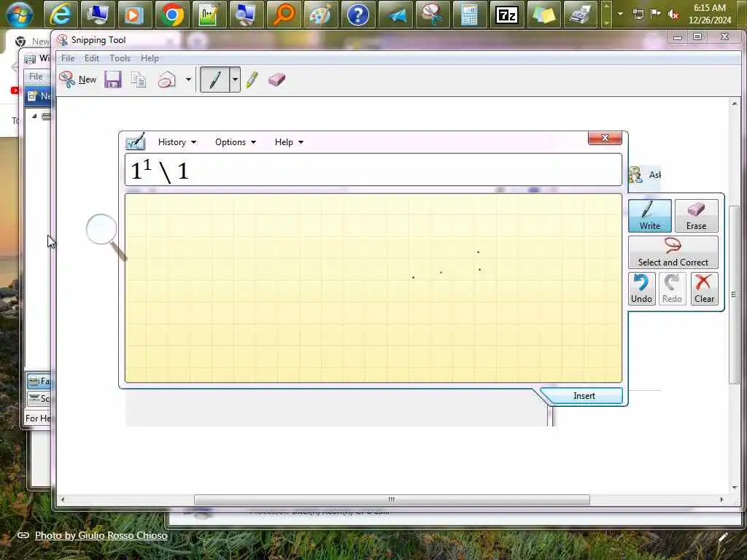The width and height of the screenshot is (747, 560).
Task: Copy the snip using the copy icon
Action: click(139, 79)
